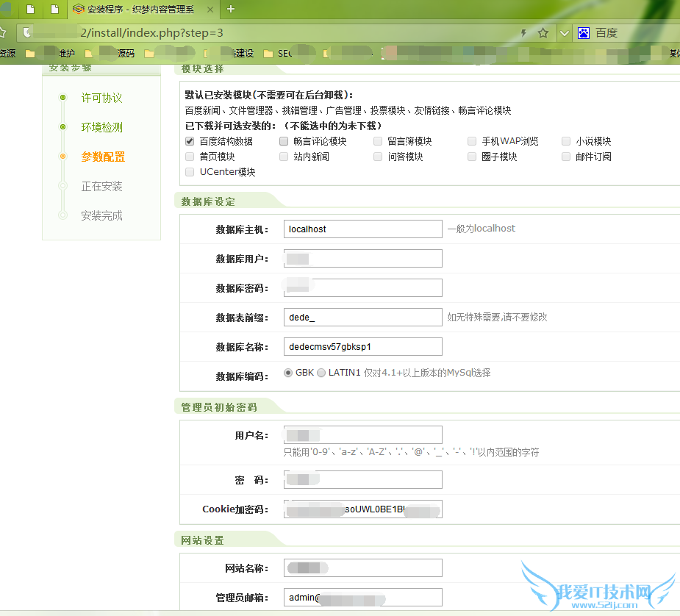Select 参数配置 in the installation steps sidebar
This screenshot has width=680, height=616.
(x=102, y=157)
